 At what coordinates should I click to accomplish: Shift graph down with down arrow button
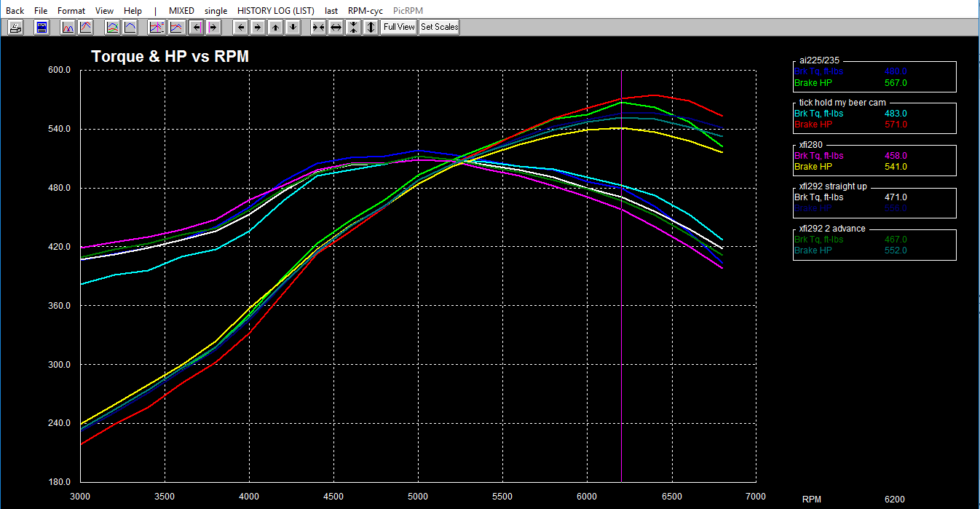click(x=293, y=28)
